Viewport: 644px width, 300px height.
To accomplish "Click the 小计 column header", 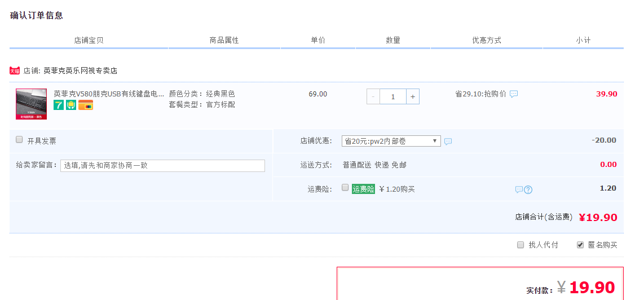I will (x=583, y=40).
